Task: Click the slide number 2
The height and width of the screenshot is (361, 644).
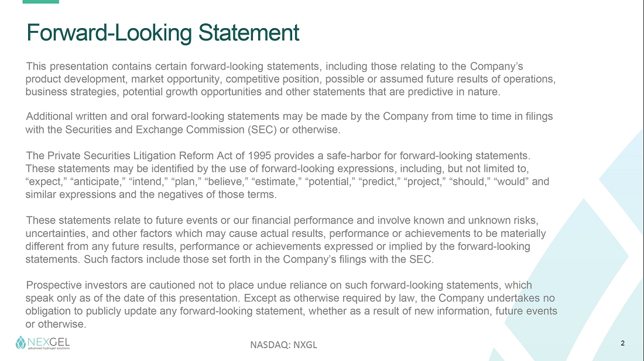Action: (x=622, y=343)
